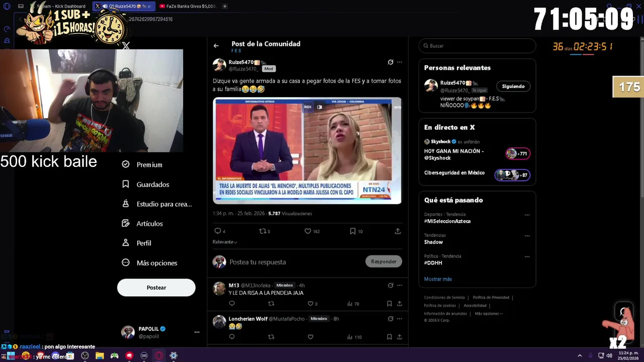The height and width of the screenshot is (362, 644).
Task: Bookmark M13's comment
Action: click(x=389, y=304)
